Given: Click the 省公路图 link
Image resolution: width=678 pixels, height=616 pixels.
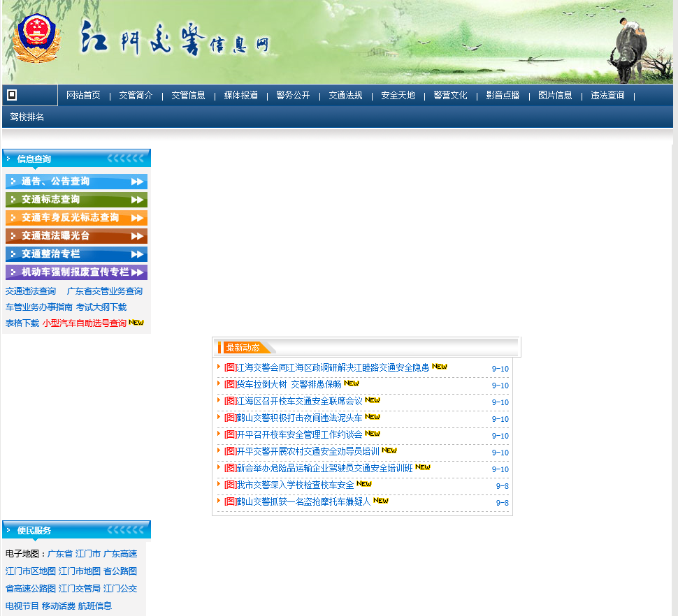Looking at the screenshot, I should (x=120, y=571).
